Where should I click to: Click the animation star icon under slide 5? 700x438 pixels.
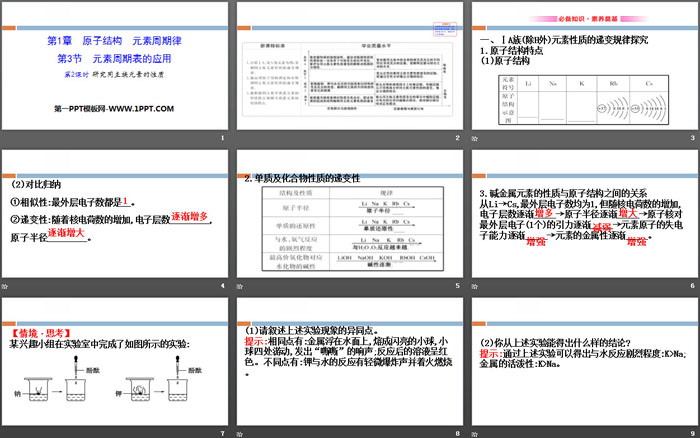tap(240, 286)
